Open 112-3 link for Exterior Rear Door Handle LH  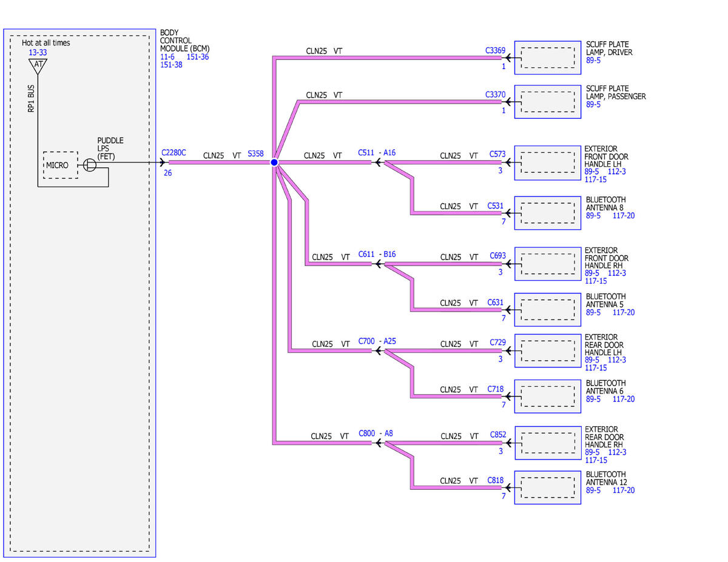tap(617, 360)
